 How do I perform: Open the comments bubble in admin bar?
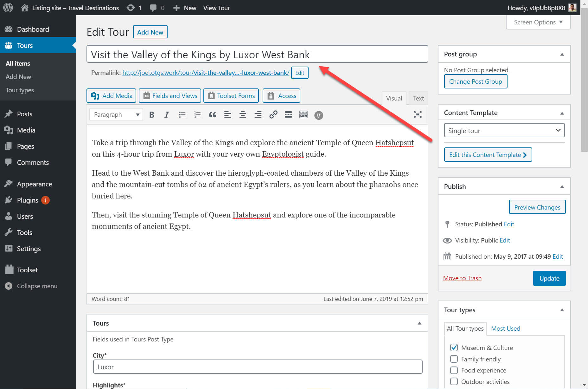[x=153, y=8]
